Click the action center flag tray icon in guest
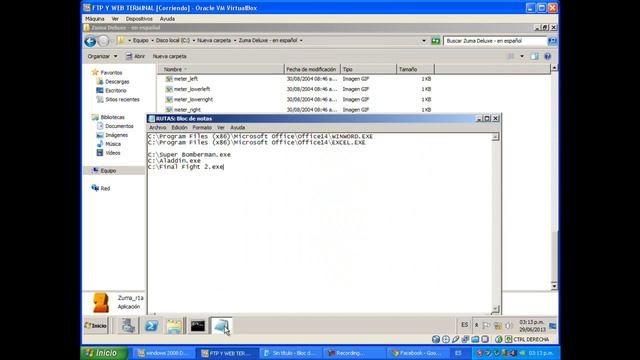This screenshot has width=640, height=360. click(486, 326)
